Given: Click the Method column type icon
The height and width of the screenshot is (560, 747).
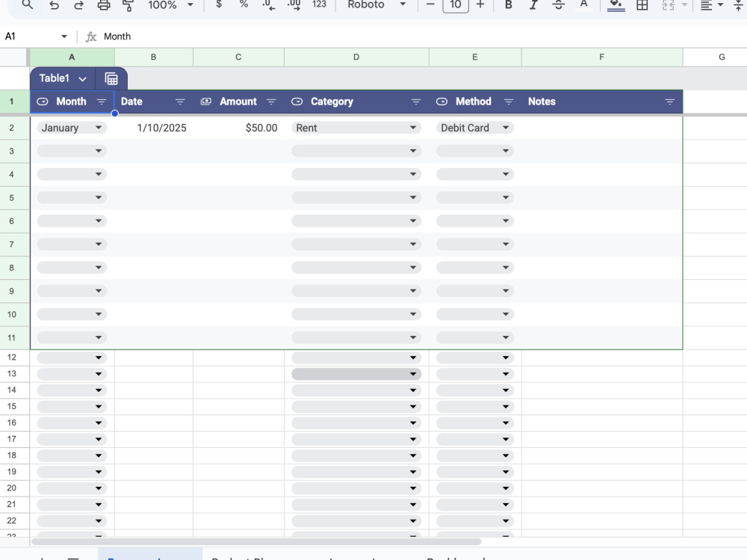Looking at the screenshot, I should pyautogui.click(x=441, y=102).
